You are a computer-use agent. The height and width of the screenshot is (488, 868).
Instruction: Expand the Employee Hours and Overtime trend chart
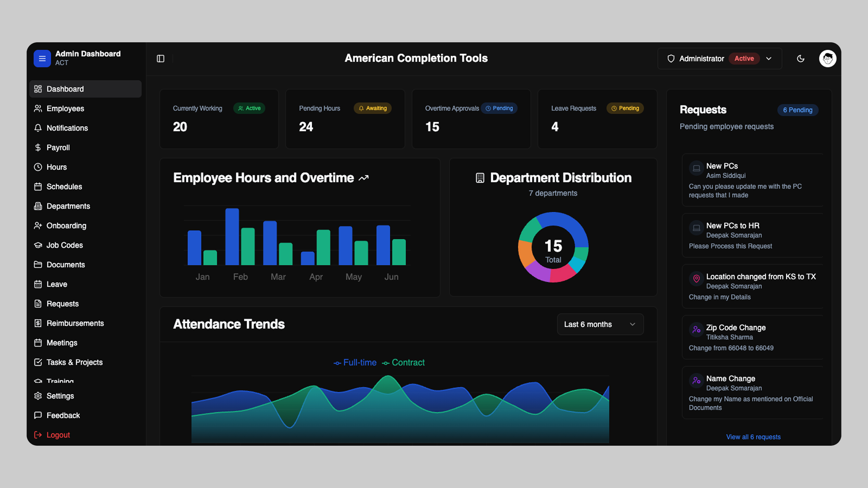pos(363,177)
